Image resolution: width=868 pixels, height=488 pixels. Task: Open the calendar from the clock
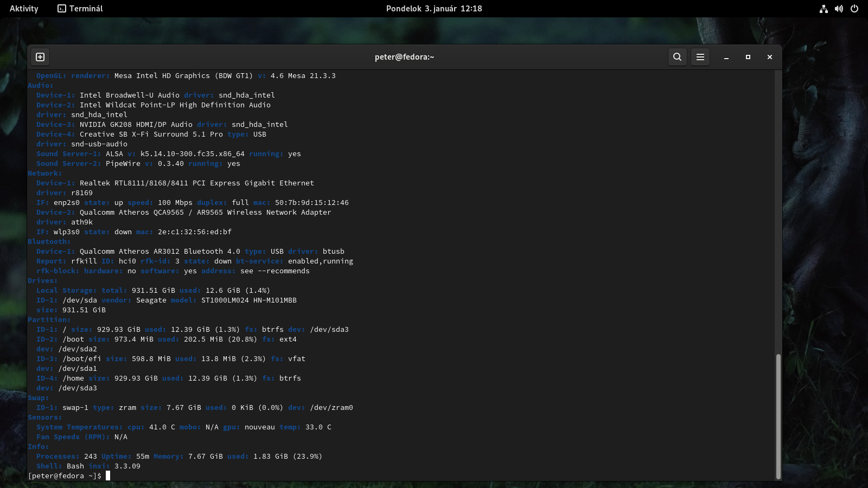(434, 9)
